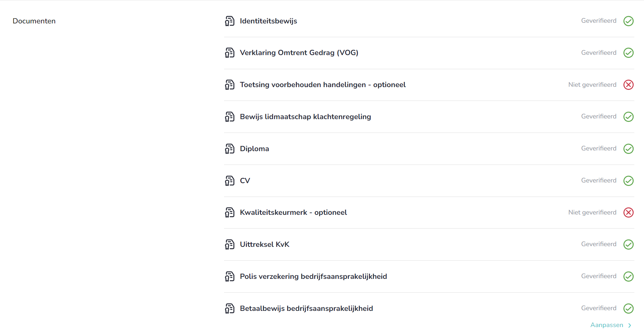644x336 pixels.
Task: Click the green checkmark for Betaalbewijs bedrijfsaansprakelijkheid
Action: [628, 308]
